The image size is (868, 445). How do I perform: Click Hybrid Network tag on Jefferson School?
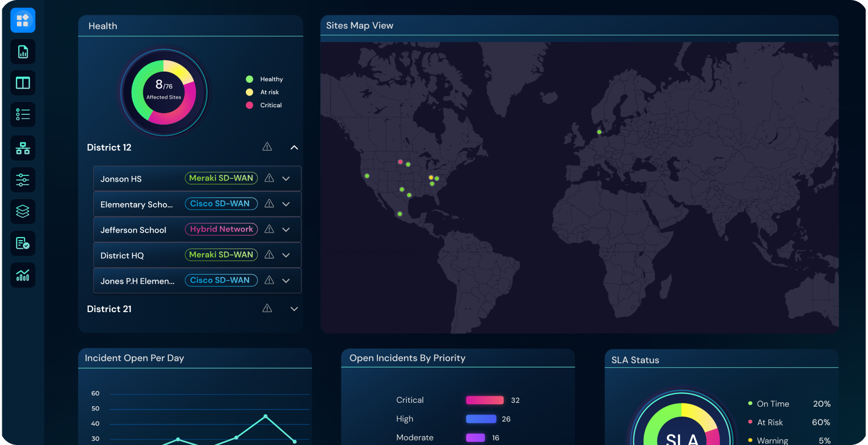[221, 229]
